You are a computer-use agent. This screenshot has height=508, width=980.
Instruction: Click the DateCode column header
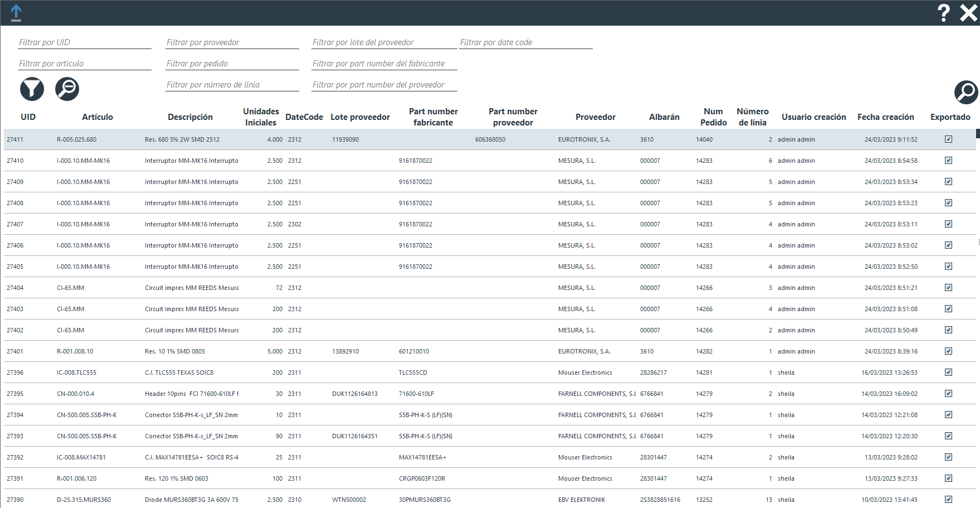click(x=304, y=117)
